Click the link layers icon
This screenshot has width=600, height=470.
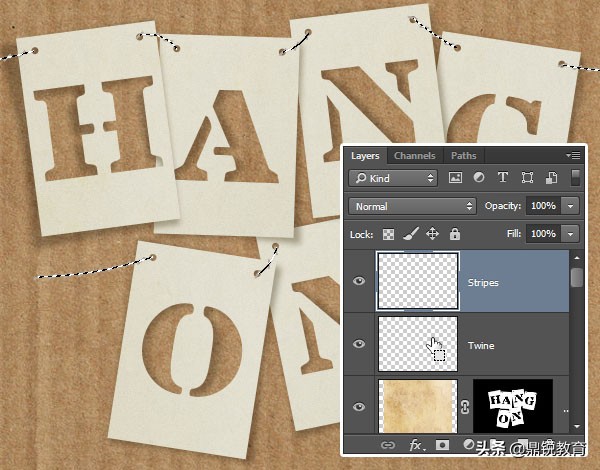386,443
